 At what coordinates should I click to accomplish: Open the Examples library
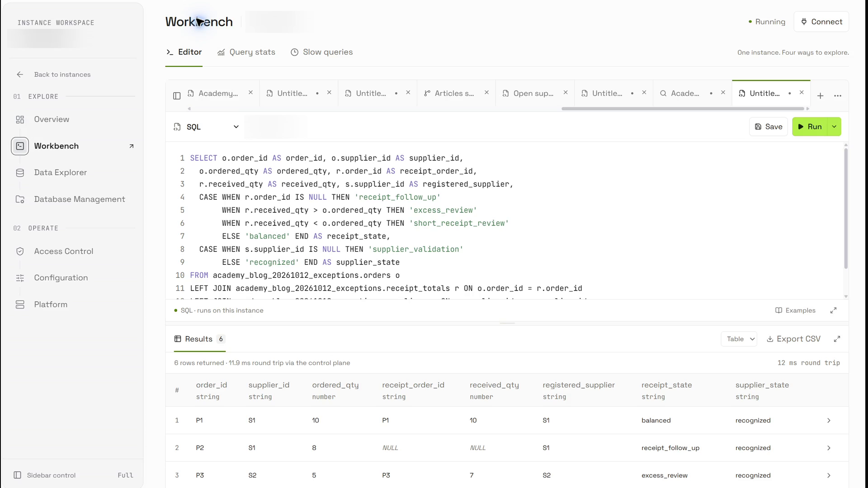click(795, 310)
